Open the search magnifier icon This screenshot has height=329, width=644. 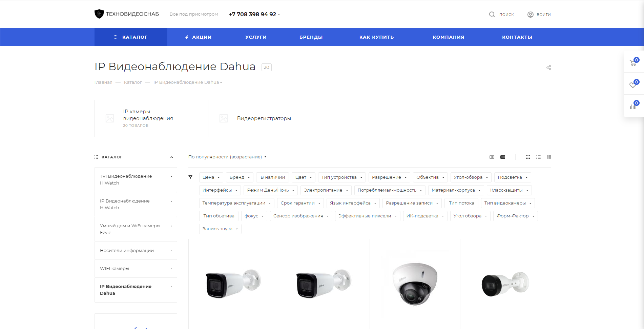pos(492,14)
